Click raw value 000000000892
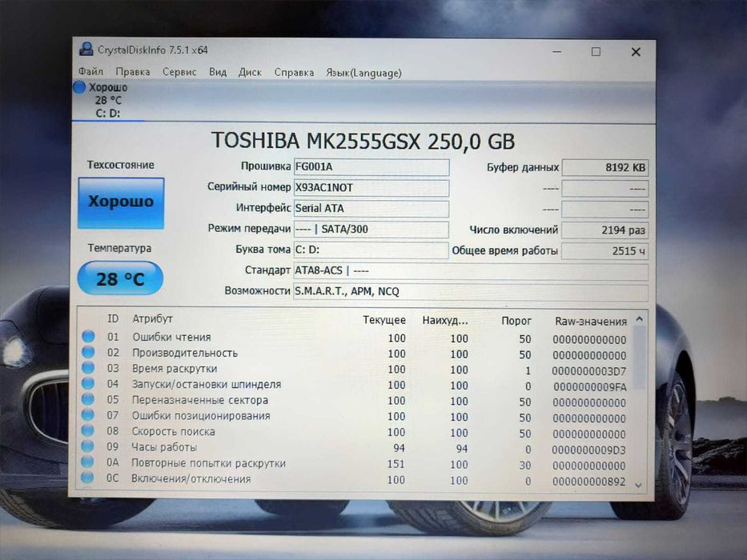747x560 pixels. (588, 482)
